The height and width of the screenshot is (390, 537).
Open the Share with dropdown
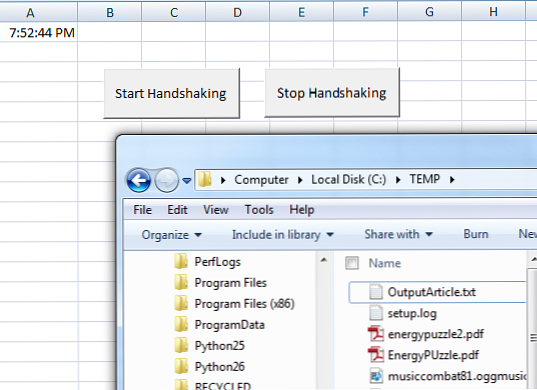pos(398,234)
